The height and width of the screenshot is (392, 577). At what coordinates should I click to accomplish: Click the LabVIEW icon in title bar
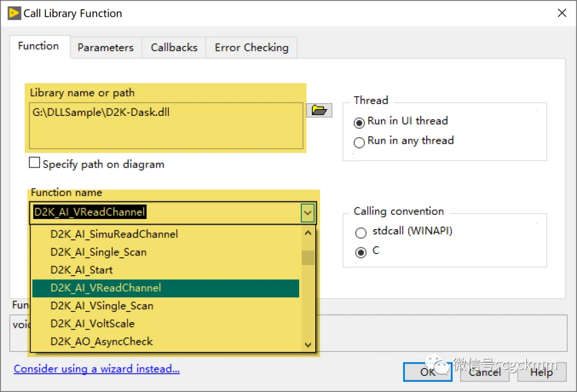point(14,13)
